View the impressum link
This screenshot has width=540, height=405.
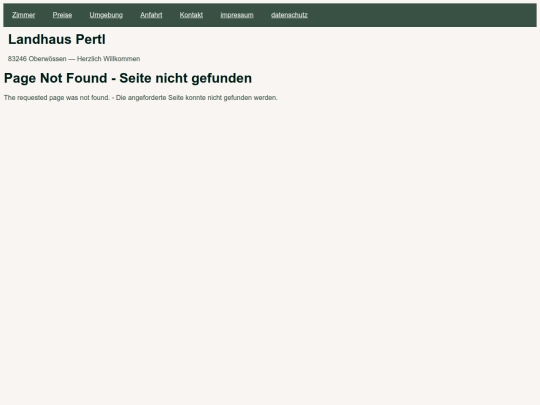tap(237, 15)
